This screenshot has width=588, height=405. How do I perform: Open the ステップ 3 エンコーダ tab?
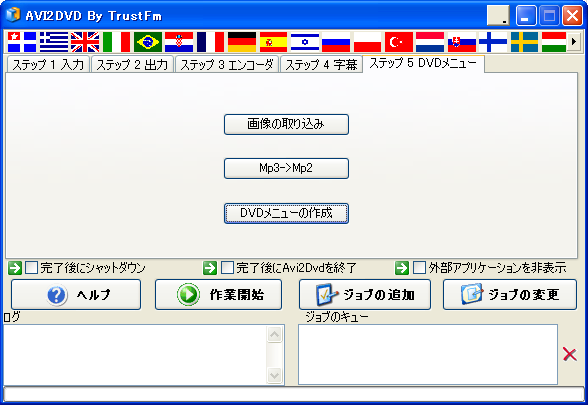(x=227, y=64)
